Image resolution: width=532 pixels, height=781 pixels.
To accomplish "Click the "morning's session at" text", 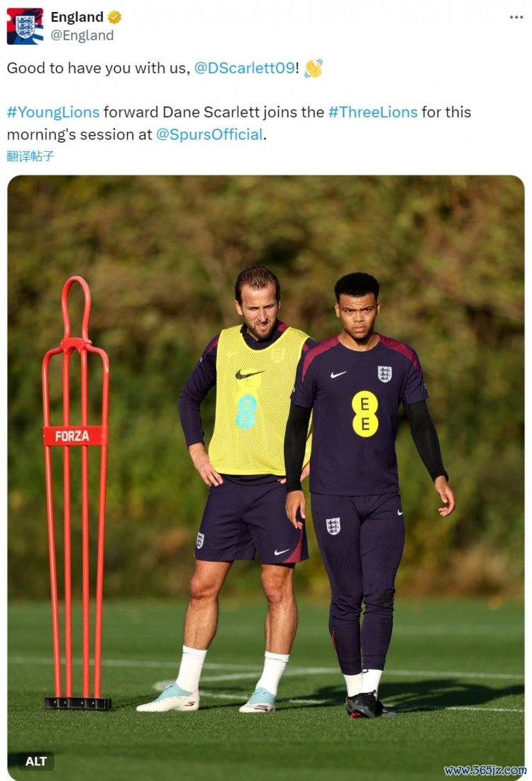I will (x=79, y=134).
